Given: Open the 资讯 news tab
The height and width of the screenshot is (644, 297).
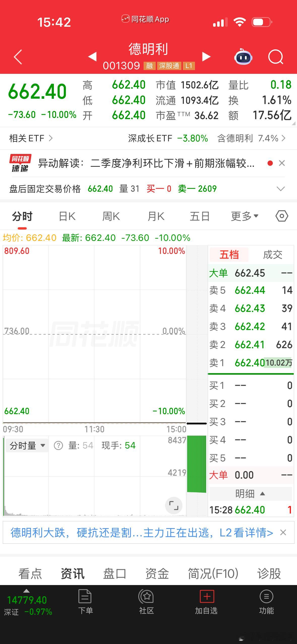Looking at the screenshot, I should (73, 574).
